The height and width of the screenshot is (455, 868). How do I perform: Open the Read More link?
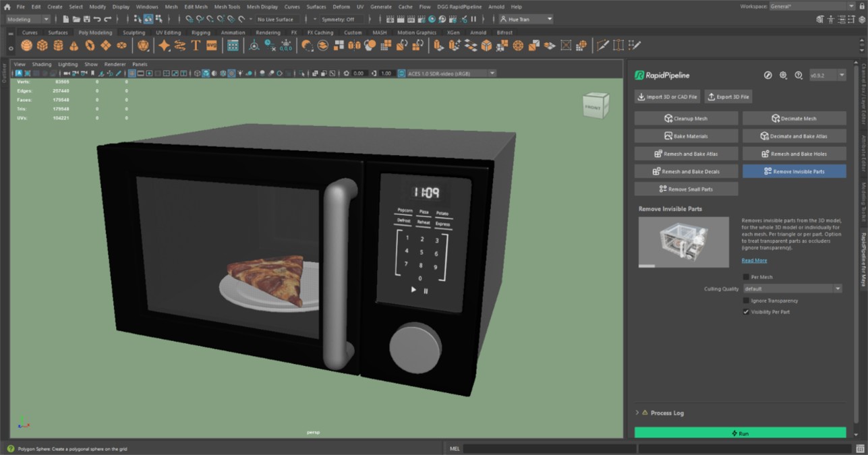pyautogui.click(x=754, y=261)
